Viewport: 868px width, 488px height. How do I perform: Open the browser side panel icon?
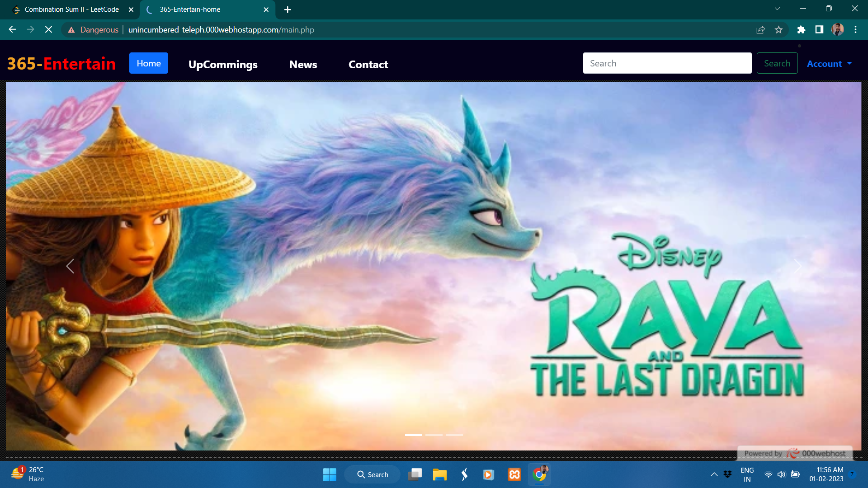tap(819, 29)
